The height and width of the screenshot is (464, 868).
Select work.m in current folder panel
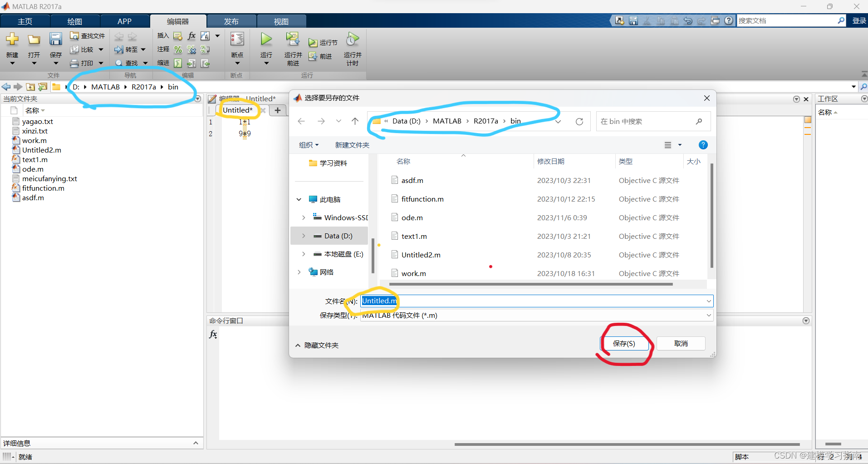click(34, 141)
